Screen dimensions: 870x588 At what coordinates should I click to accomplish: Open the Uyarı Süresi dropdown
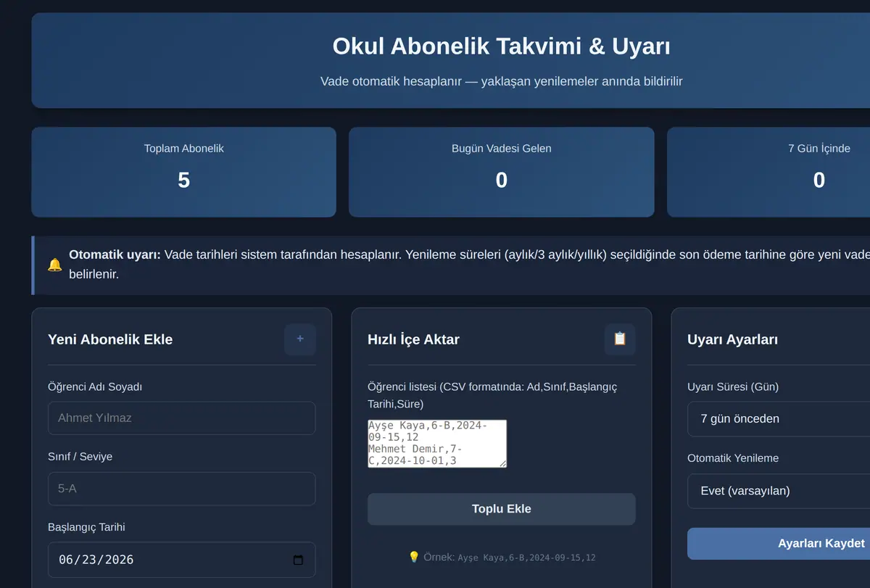pyautogui.click(x=779, y=418)
